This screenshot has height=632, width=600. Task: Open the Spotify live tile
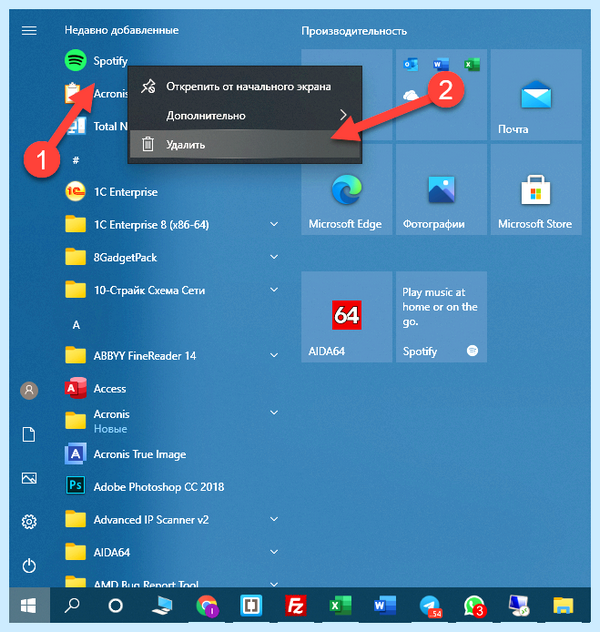(x=441, y=317)
